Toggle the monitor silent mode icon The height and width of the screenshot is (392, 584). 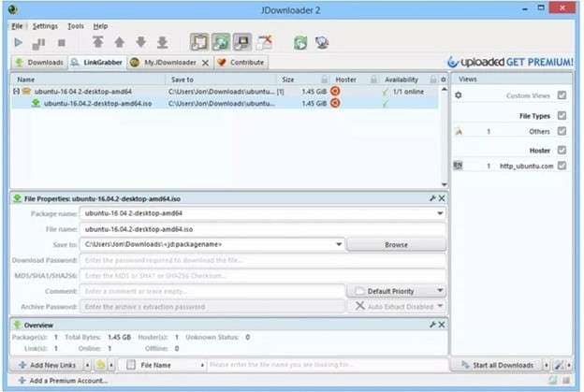click(x=242, y=42)
